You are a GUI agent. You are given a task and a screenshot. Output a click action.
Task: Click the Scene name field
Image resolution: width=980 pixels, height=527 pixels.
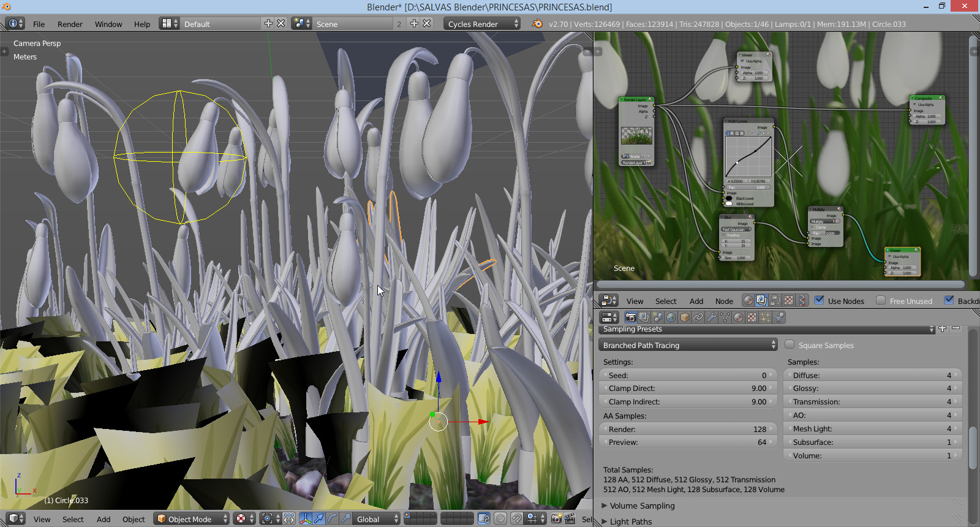352,24
